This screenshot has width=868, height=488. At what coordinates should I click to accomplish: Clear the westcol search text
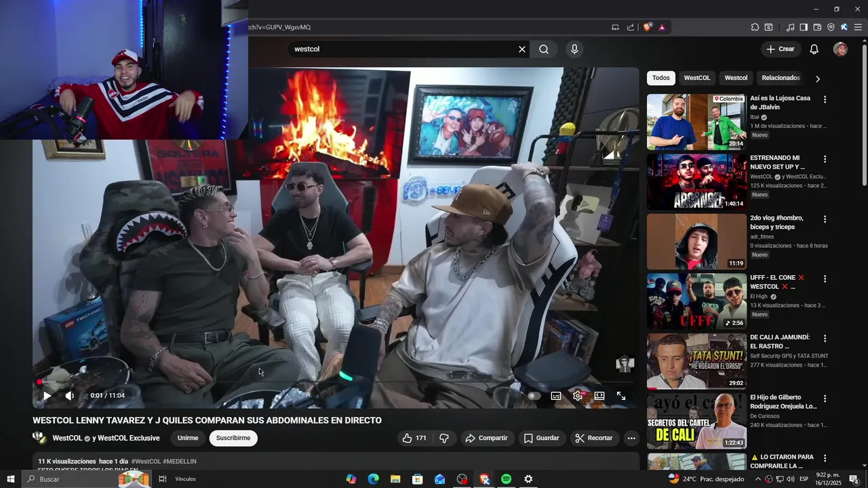pos(522,49)
